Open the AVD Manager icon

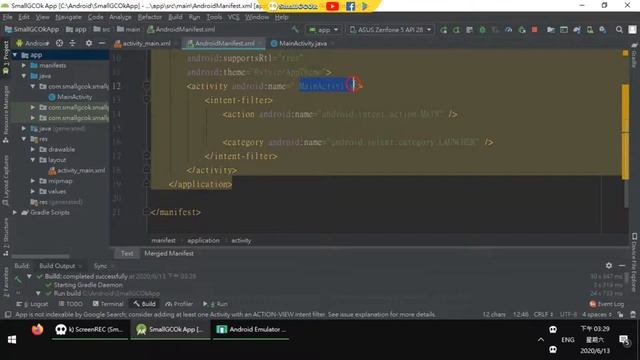point(590,30)
